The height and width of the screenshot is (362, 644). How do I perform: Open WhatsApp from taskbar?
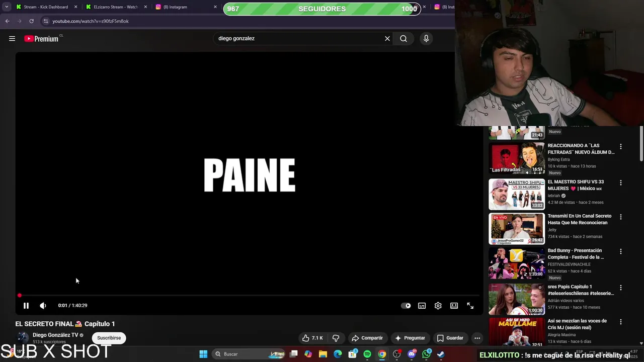click(x=427, y=354)
